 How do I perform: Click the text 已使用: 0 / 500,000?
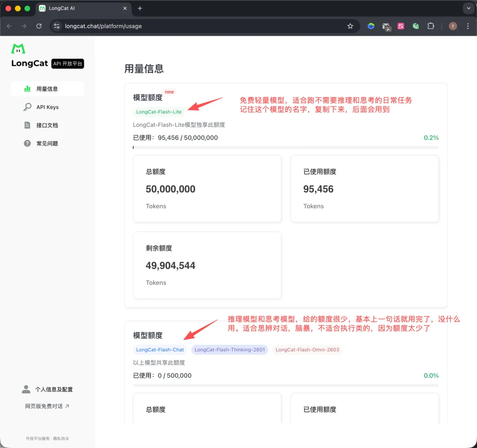(162, 376)
